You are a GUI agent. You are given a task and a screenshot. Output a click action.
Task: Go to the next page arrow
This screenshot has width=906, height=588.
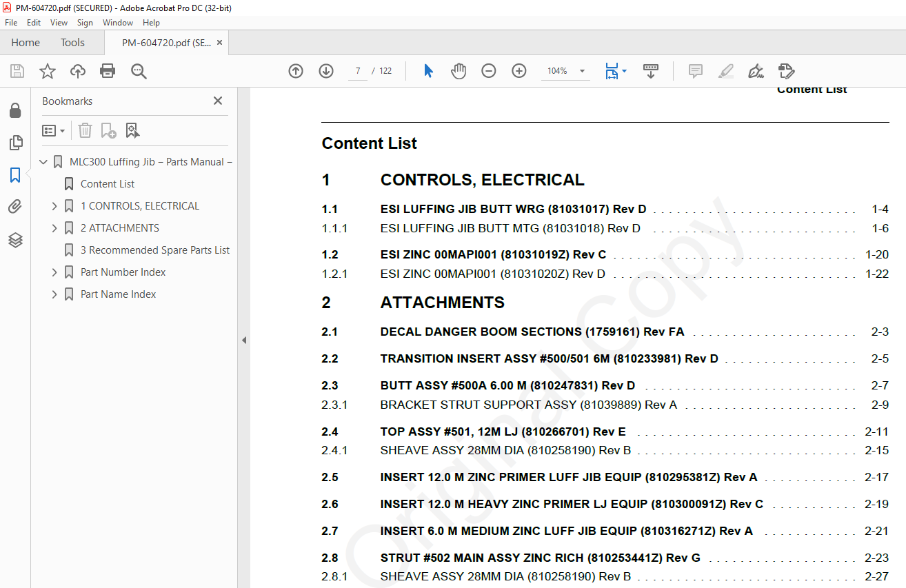point(326,71)
